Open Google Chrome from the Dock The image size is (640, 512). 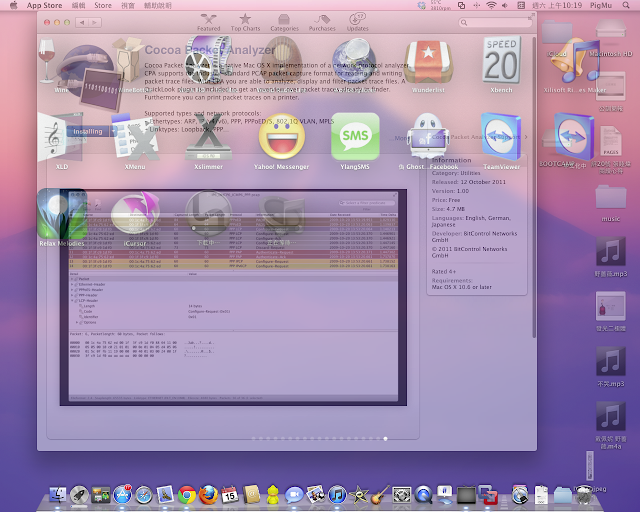(x=187, y=495)
